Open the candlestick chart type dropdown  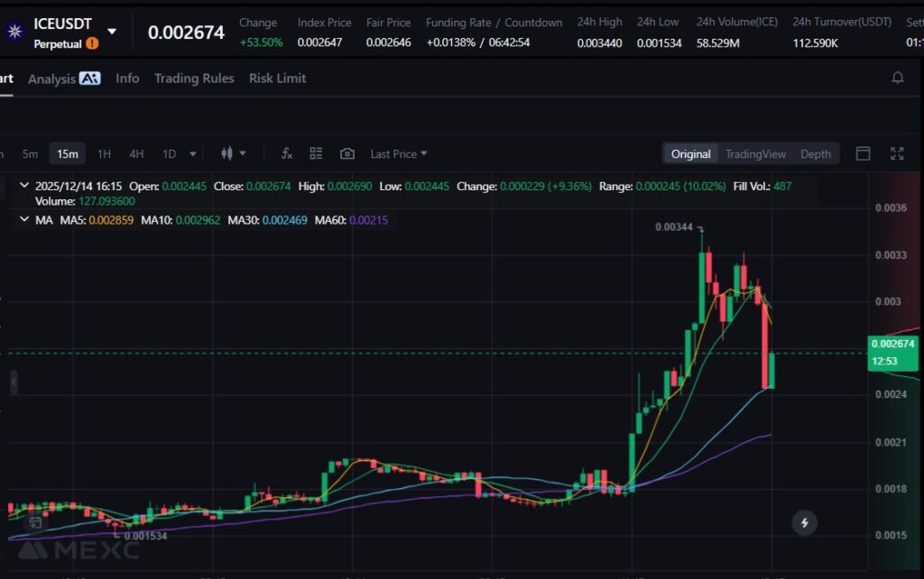tap(233, 154)
